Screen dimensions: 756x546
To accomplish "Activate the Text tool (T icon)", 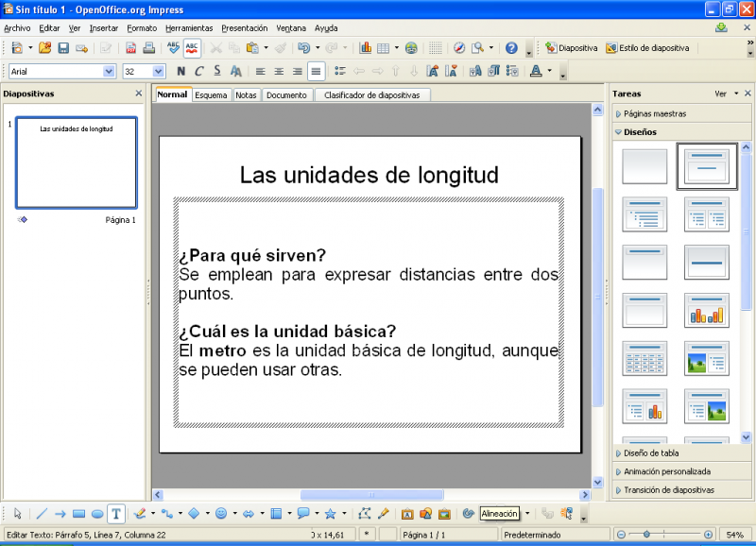I will 116,514.
